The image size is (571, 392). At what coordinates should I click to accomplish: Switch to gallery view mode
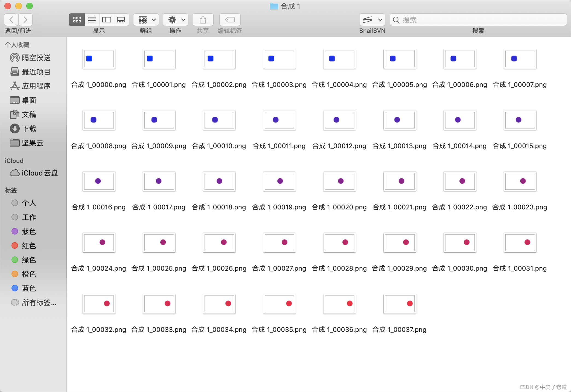121,20
